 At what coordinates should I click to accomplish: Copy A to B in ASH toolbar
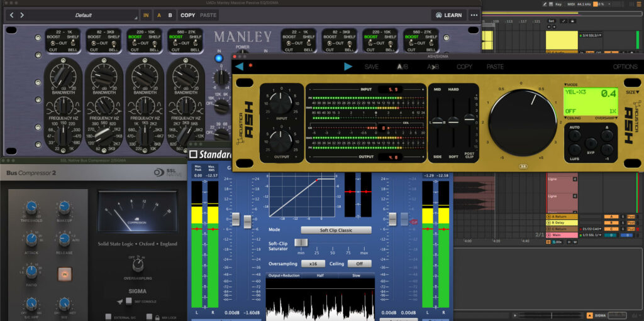pos(433,67)
